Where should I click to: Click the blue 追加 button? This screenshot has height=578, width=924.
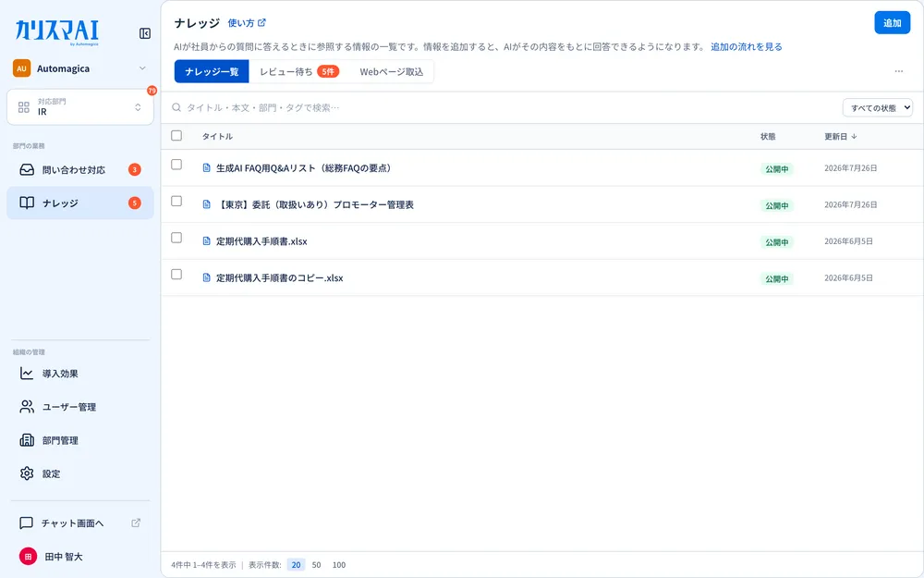pyautogui.click(x=893, y=23)
